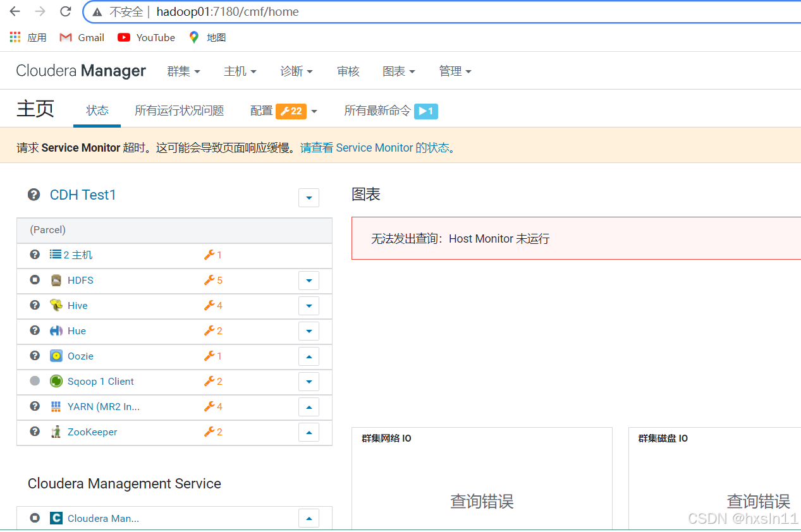801x532 pixels.
Task: Open the 诊断 menu
Action: (x=297, y=71)
